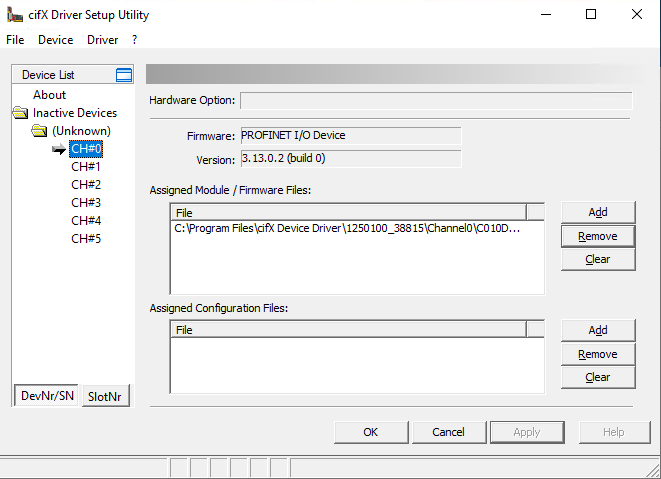Open the Device menu
Screen dimensions: 661x479
pyautogui.click(x=55, y=40)
